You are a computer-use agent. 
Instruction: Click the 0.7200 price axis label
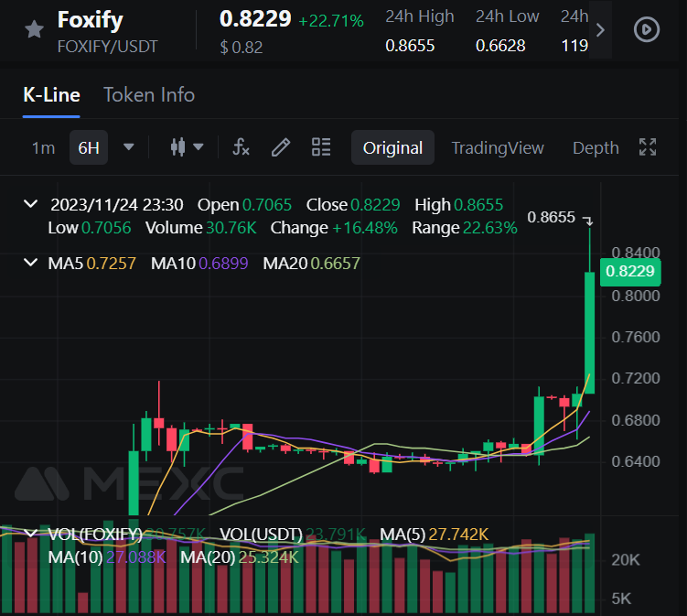coord(635,378)
